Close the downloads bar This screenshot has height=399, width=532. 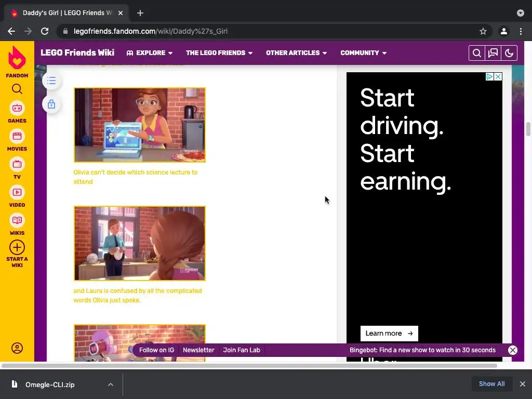tap(523, 384)
